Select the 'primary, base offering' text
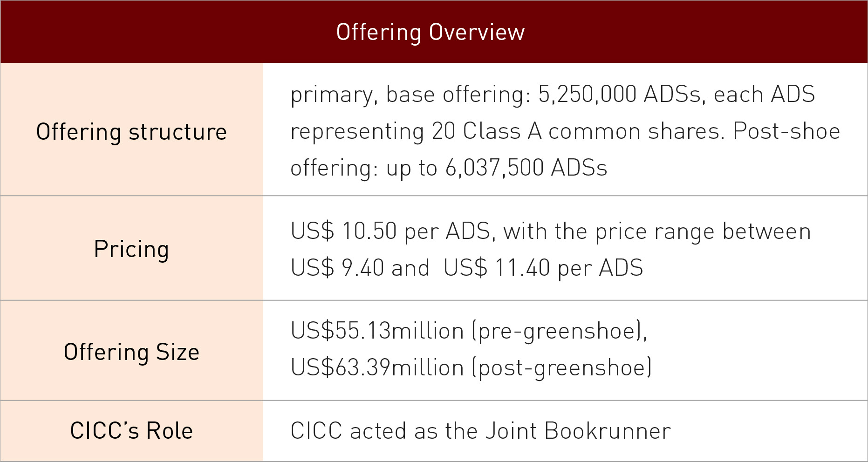The height and width of the screenshot is (462, 868). click(x=410, y=94)
